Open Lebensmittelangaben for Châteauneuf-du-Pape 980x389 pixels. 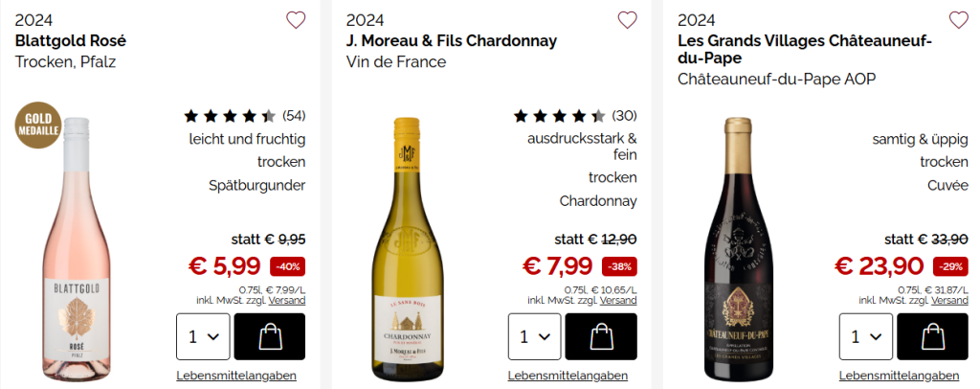[x=899, y=376]
